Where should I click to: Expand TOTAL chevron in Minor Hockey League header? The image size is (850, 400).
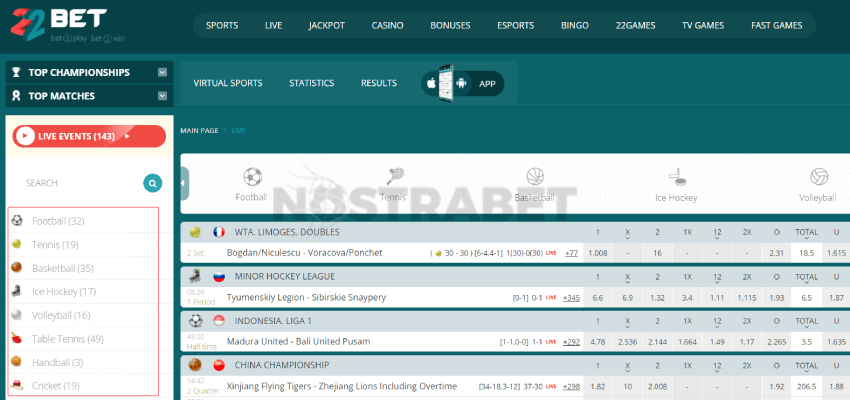click(x=806, y=281)
